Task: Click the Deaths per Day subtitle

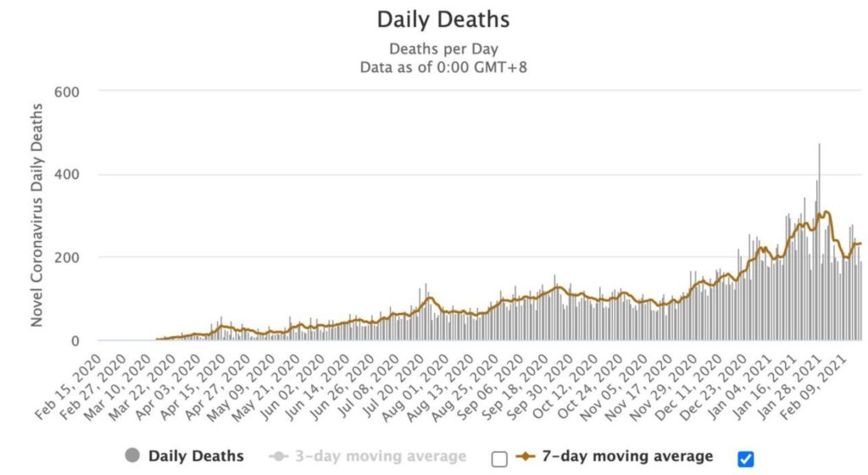Action: click(x=443, y=48)
